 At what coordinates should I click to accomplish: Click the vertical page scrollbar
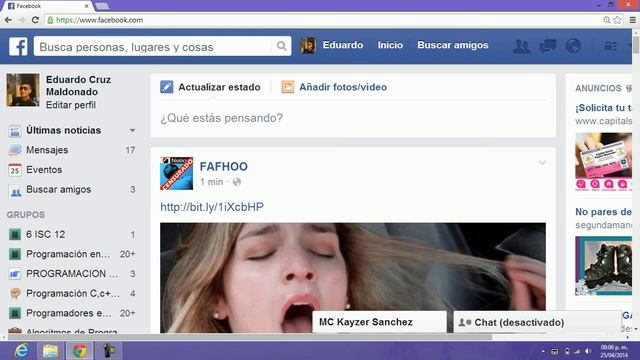(636, 45)
